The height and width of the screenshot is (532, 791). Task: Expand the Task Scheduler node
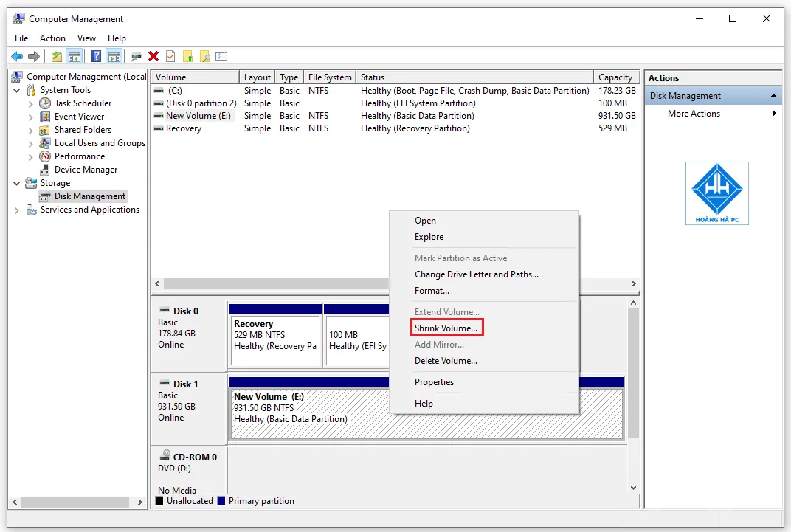coord(31,104)
